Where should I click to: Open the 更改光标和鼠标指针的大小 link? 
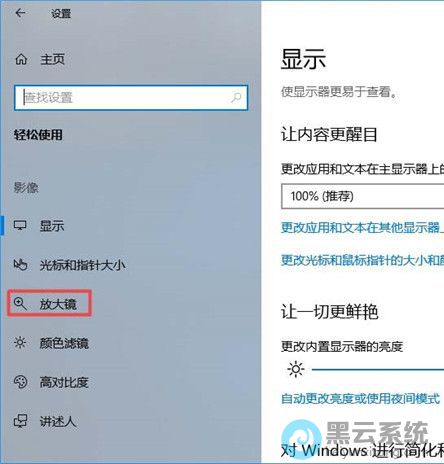click(x=363, y=260)
